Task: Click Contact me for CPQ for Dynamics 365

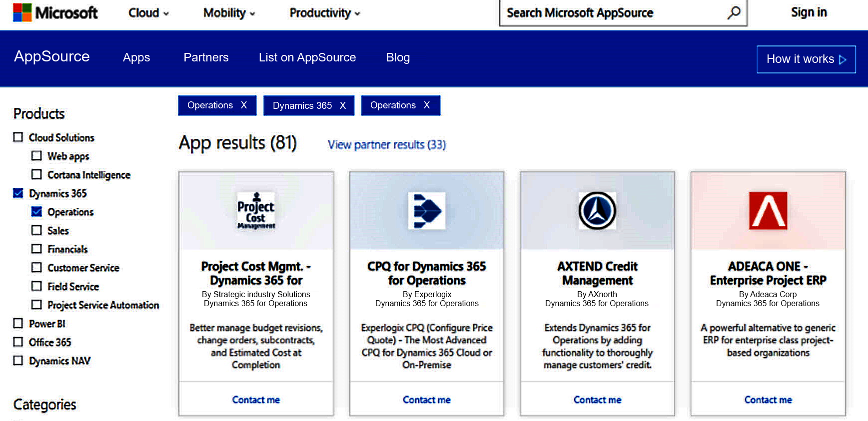Action: tap(427, 400)
